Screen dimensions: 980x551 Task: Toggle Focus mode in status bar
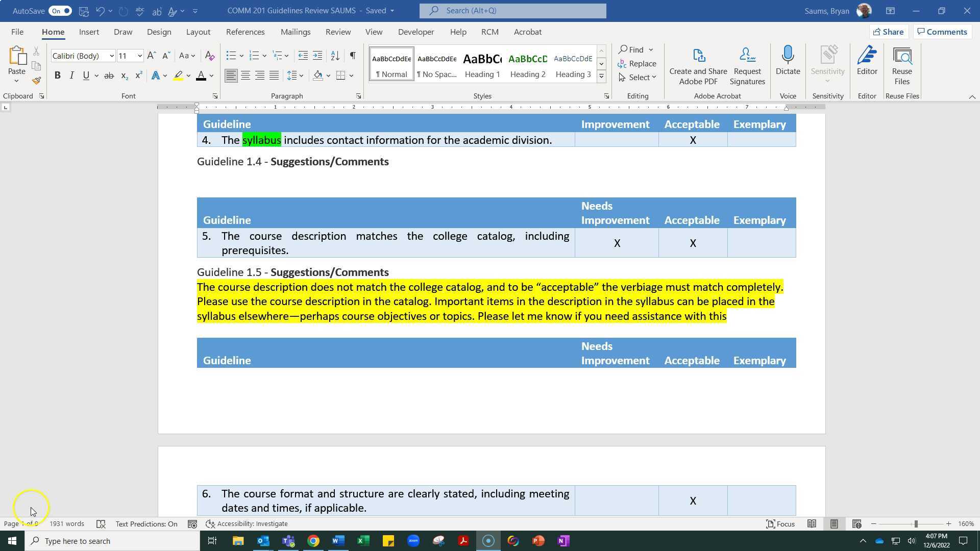pyautogui.click(x=780, y=523)
